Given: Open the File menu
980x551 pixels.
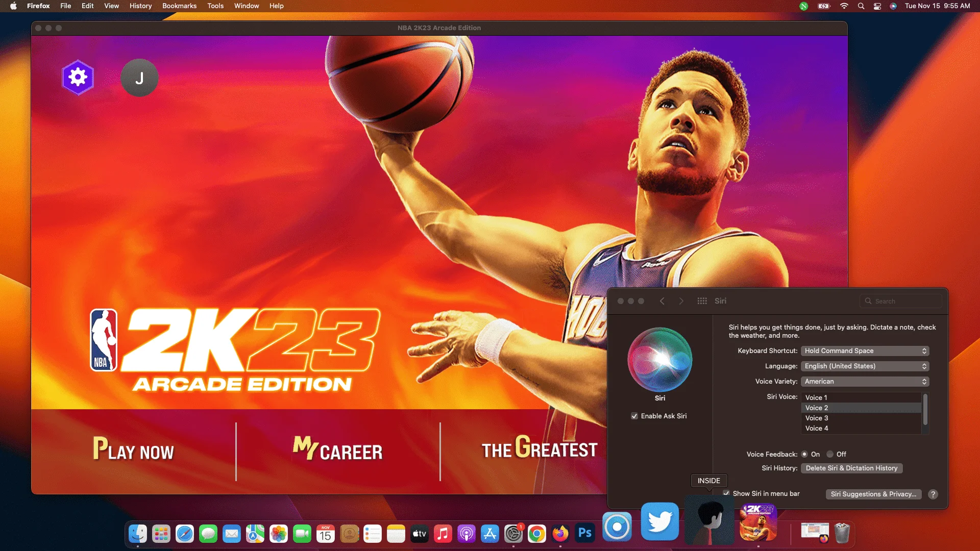Looking at the screenshot, I should [x=66, y=6].
